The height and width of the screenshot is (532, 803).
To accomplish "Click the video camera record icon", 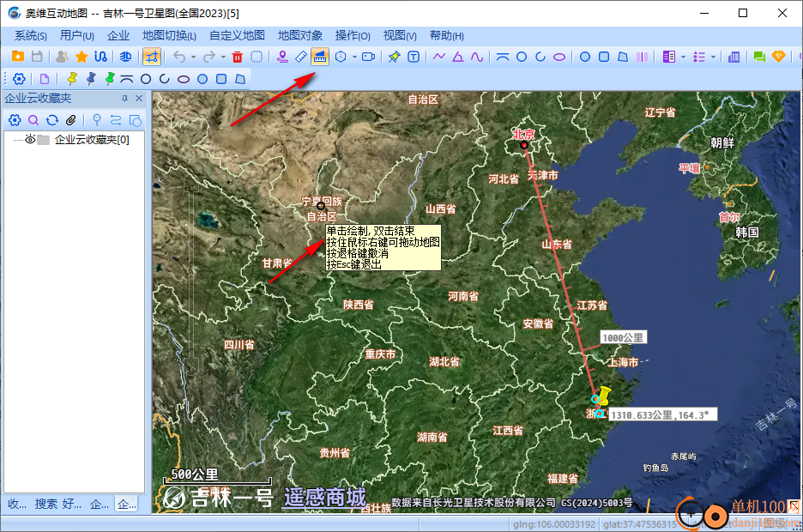I will pyautogui.click(x=368, y=57).
